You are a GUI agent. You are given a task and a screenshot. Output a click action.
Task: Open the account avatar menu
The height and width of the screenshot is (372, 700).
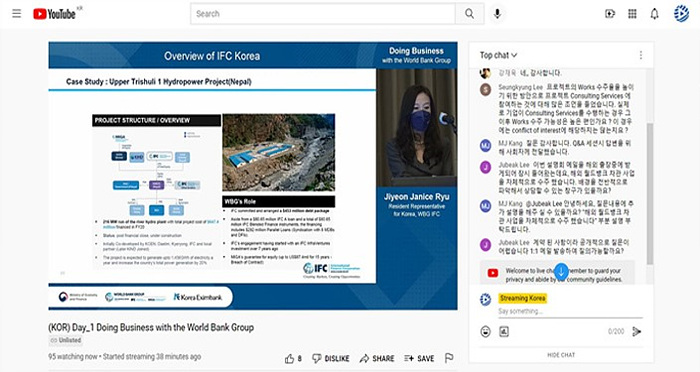(681, 13)
